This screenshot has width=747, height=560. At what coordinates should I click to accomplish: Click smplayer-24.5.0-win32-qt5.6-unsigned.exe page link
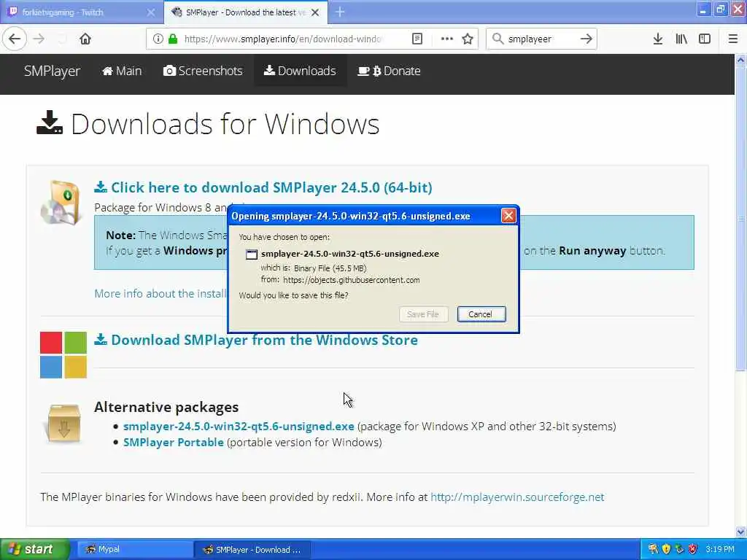(239, 426)
